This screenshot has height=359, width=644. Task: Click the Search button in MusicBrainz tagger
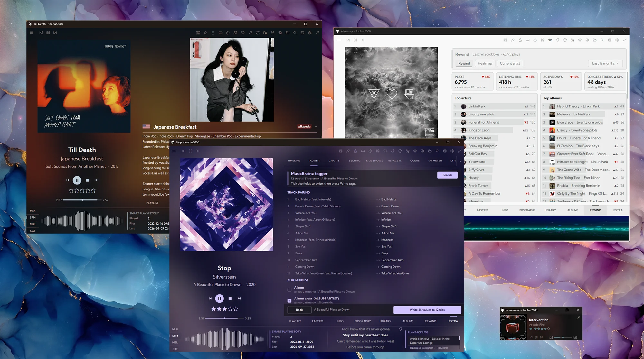(447, 175)
